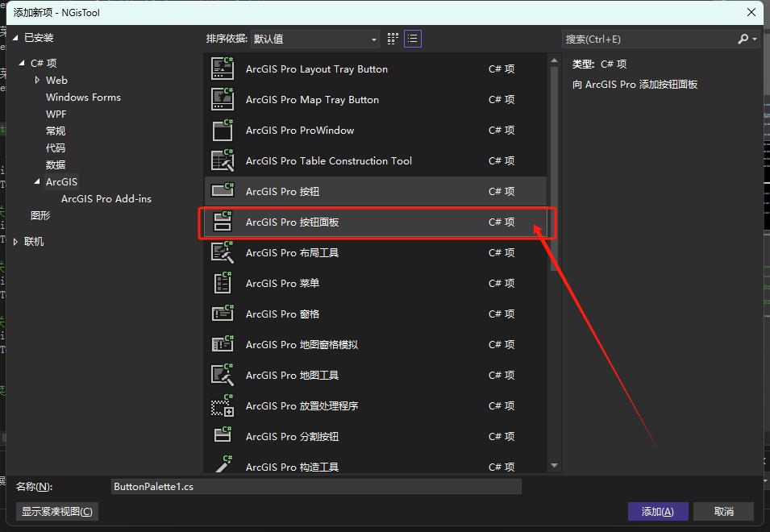The image size is (770, 532).
Task: Click the template list scrollbar thumb
Action: [554, 169]
